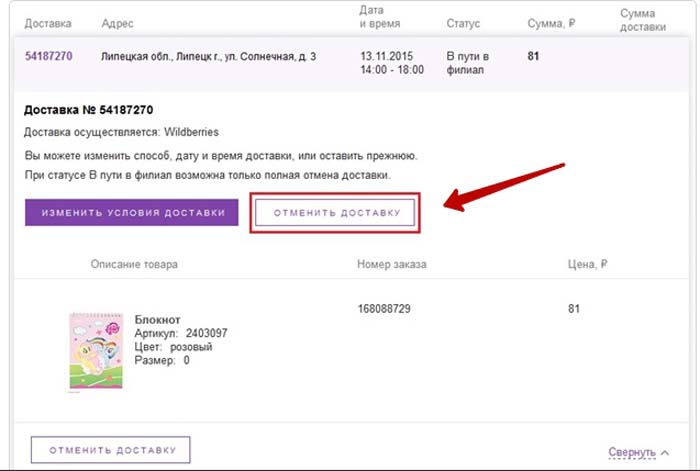Click the date '13.11.2015 14:00 - 18:00'

pos(392,63)
